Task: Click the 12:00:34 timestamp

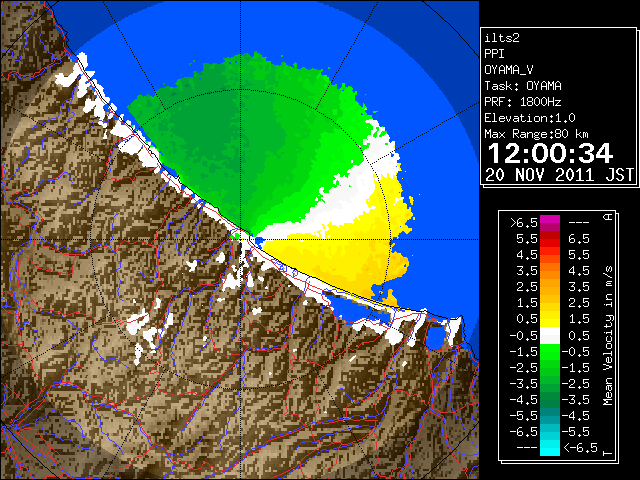Action: [550, 153]
